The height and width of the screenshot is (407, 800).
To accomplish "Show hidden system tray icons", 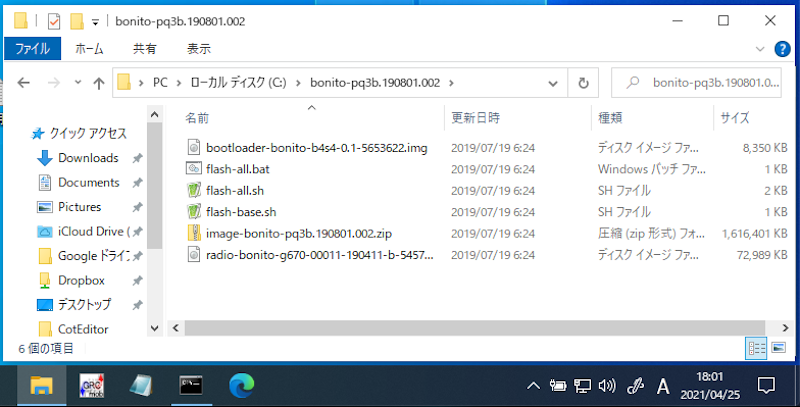I will 534,385.
